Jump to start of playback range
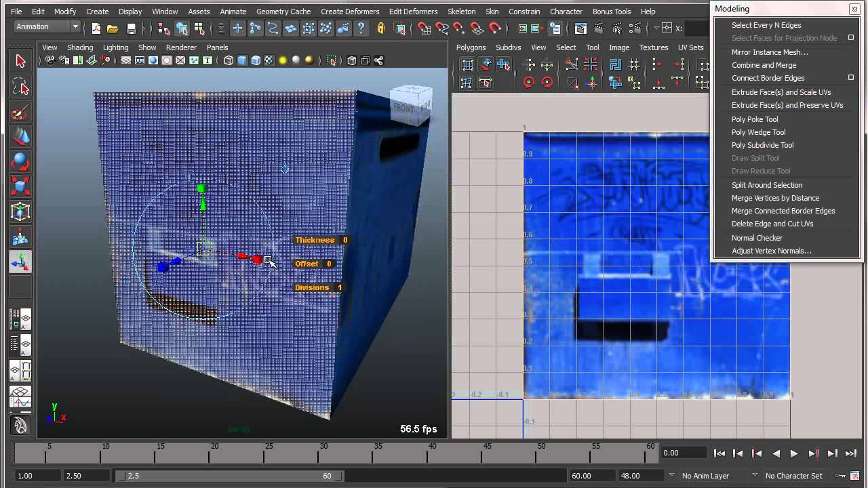The image size is (868, 488). click(x=719, y=453)
